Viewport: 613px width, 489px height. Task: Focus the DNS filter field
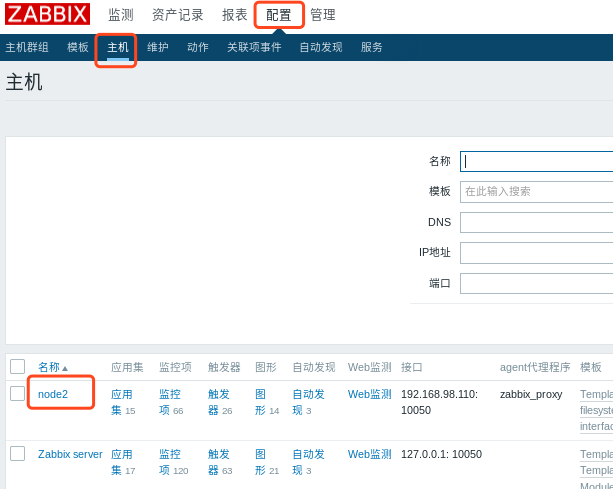tap(536, 222)
